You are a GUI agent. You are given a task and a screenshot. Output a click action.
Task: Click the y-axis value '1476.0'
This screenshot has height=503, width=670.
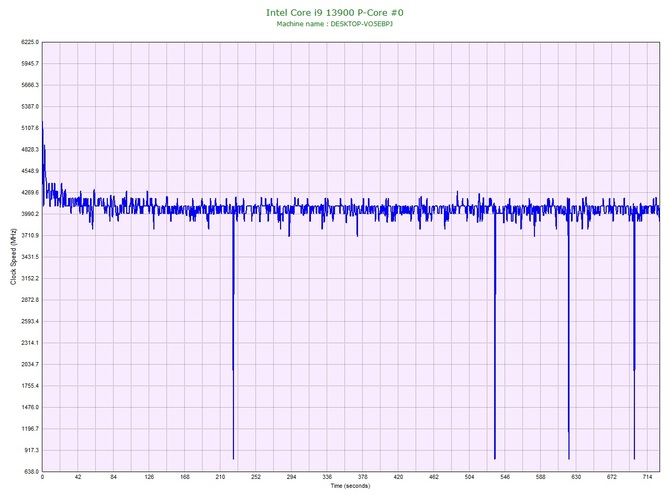30,407
